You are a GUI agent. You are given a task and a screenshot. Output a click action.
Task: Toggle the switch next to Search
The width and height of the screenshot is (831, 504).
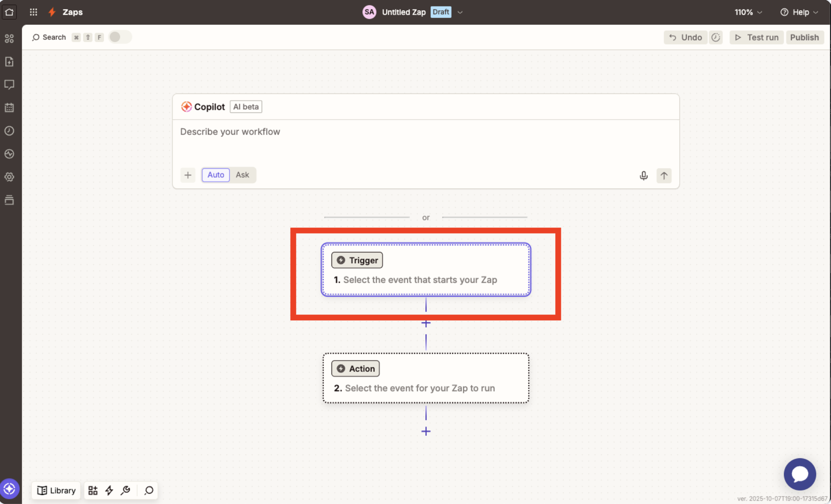pyautogui.click(x=120, y=37)
